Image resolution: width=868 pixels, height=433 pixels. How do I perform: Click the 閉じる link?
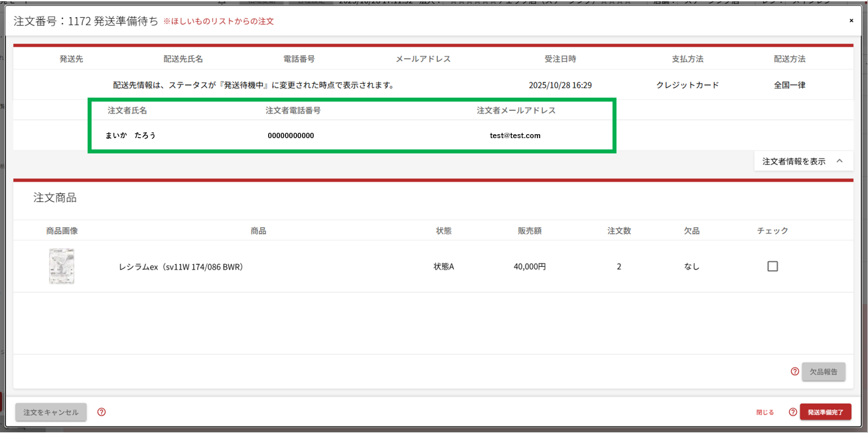(764, 412)
